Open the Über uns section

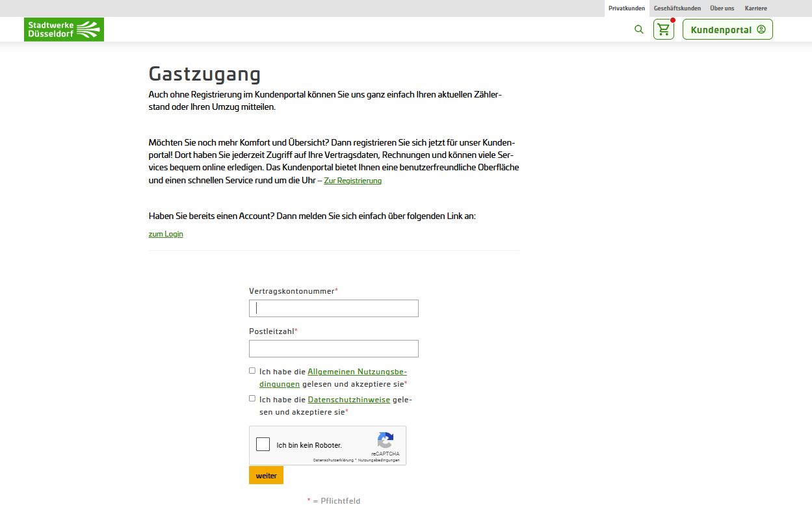(x=722, y=8)
